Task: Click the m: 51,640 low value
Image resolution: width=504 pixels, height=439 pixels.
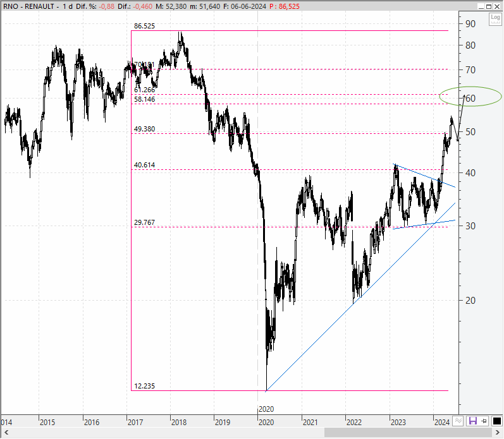Action: point(205,6)
